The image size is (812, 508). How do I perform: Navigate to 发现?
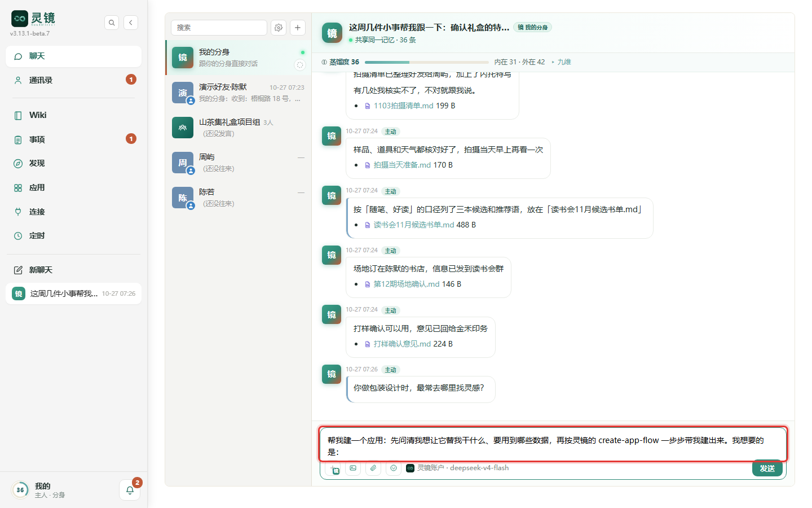pos(73,163)
